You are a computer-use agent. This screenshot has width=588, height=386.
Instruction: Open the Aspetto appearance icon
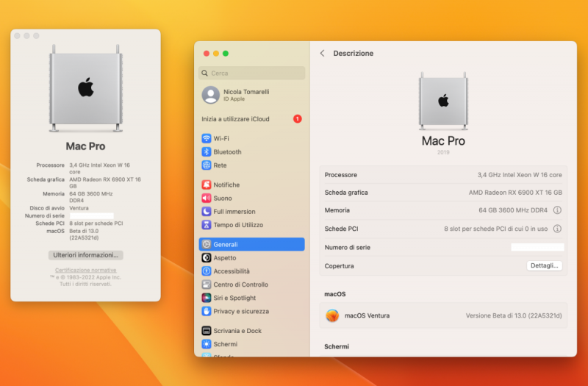(x=207, y=258)
